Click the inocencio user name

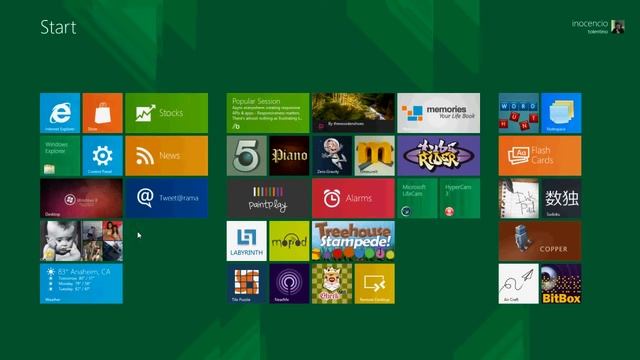tap(590, 24)
